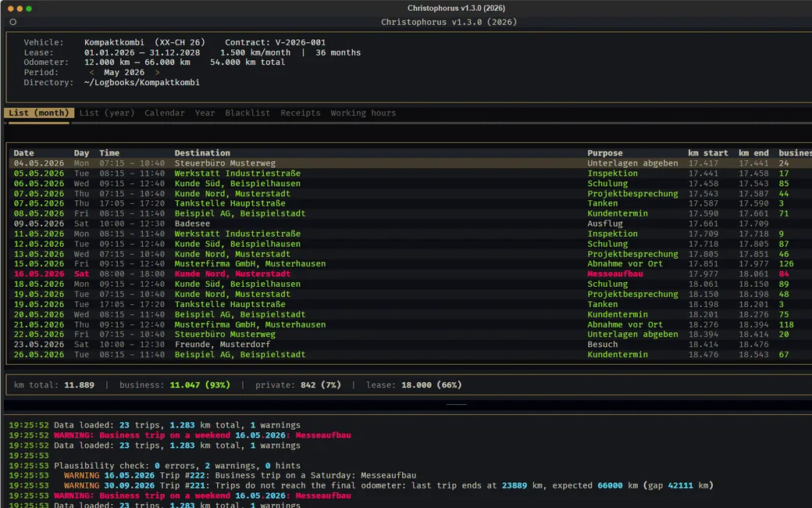The width and height of the screenshot is (812, 508).
Task: Open the Calendar tab
Action: [164, 113]
